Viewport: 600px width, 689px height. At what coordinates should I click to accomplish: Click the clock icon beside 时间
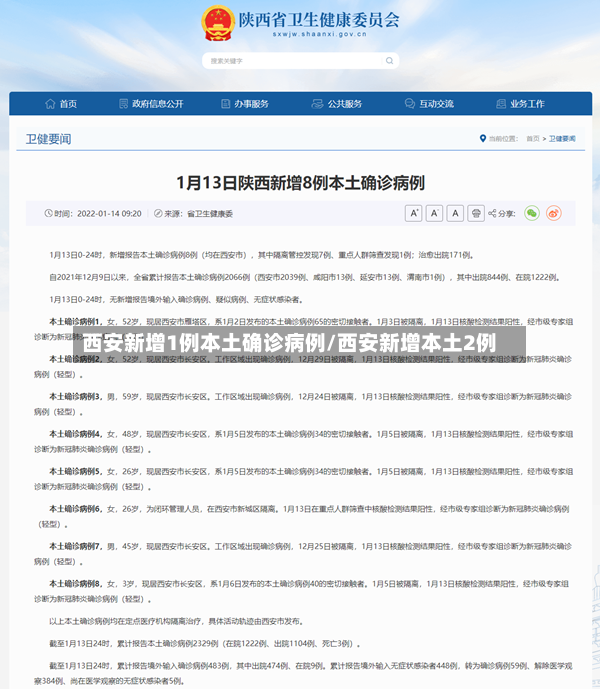[x=48, y=214]
